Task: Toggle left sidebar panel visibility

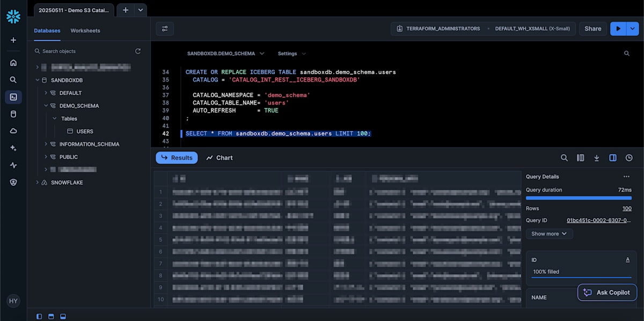Action: (x=39, y=316)
